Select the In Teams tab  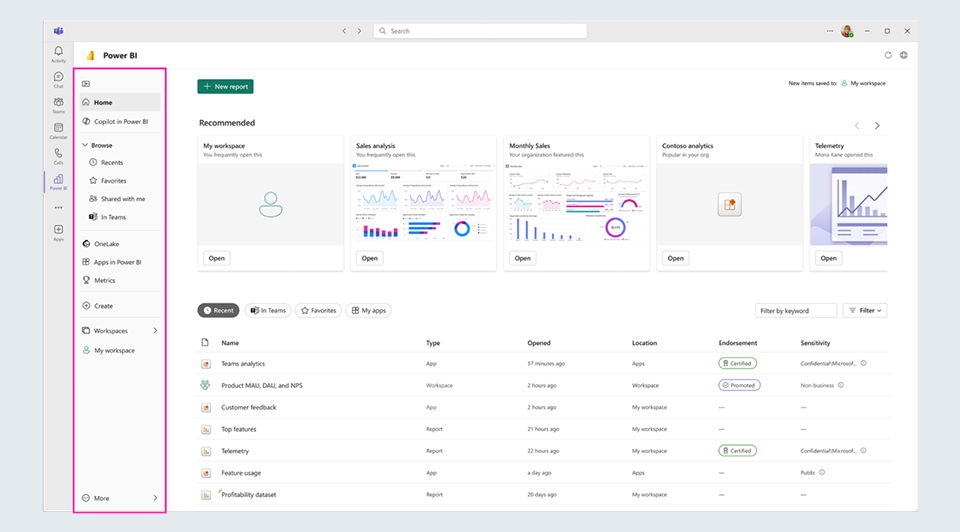(268, 310)
